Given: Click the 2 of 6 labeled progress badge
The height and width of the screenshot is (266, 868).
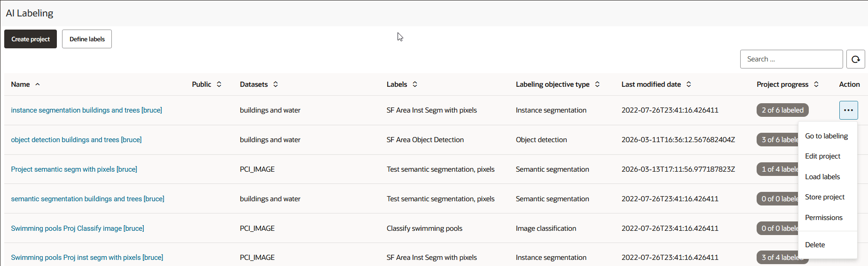Looking at the screenshot, I should point(782,110).
